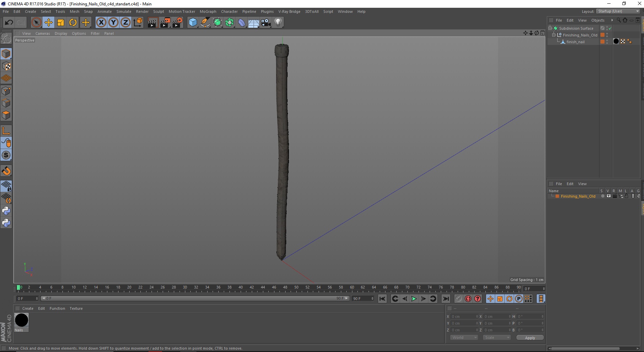
Task: Toggle Z axis lock
Action: [126, 23]
